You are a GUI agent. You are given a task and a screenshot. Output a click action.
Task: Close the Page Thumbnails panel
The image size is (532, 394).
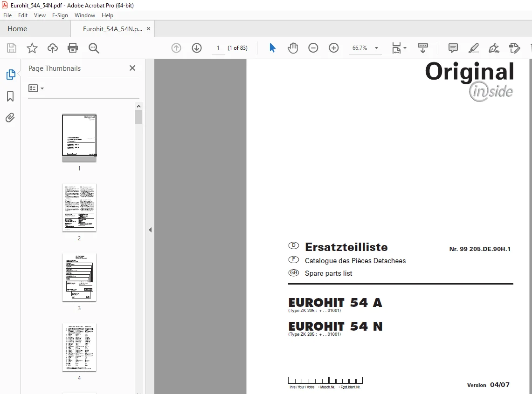[132, 68]
